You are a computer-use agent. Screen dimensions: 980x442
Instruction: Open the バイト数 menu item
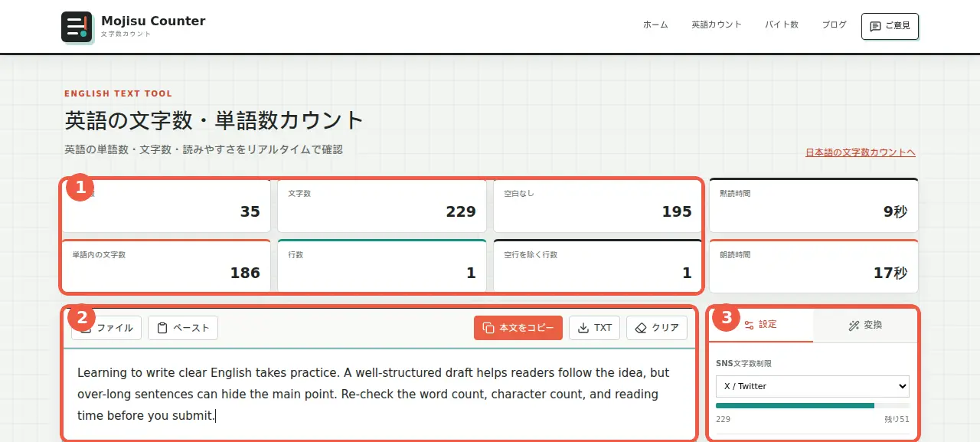pos(782,25)
